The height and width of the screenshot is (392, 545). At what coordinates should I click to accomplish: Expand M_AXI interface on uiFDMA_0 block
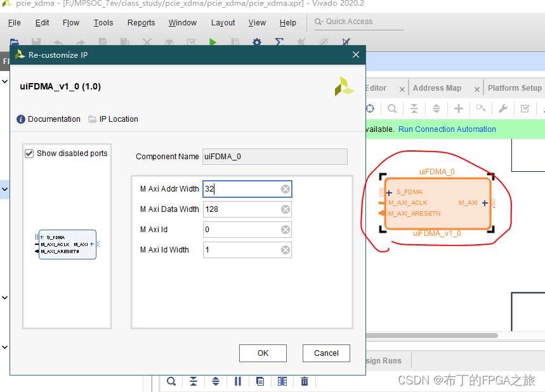[x=485, y=203]
